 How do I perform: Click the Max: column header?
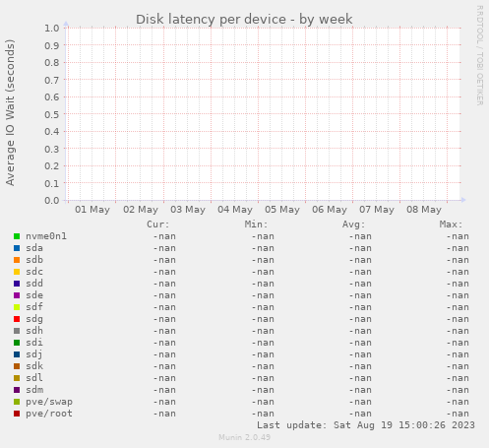point(451,224)
